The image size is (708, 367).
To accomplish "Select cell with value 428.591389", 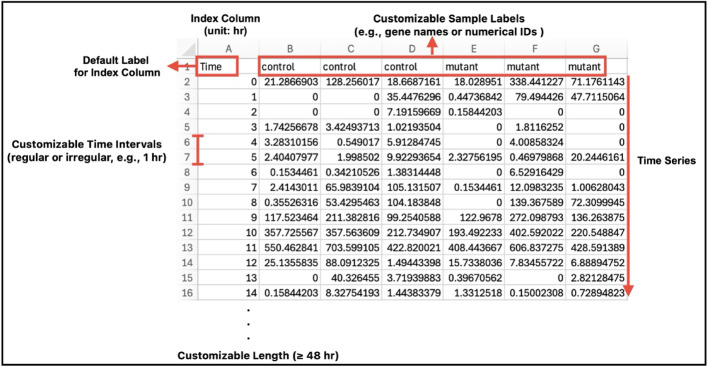I will 596,247.
